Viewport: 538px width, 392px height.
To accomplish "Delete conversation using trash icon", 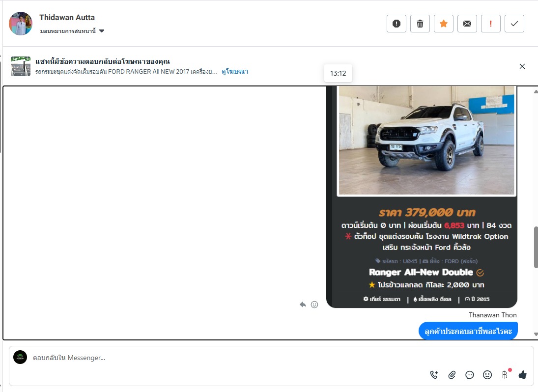I will [420, 24].
